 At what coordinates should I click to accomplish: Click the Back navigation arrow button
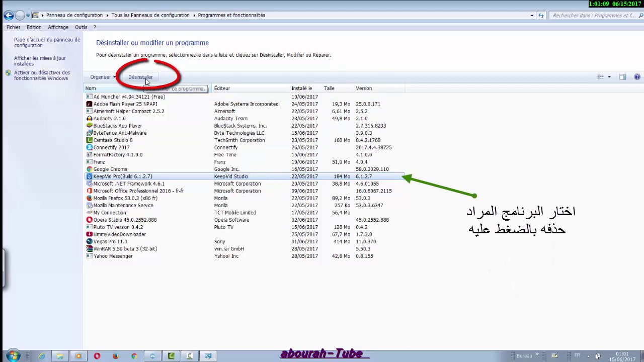point(8,15)
